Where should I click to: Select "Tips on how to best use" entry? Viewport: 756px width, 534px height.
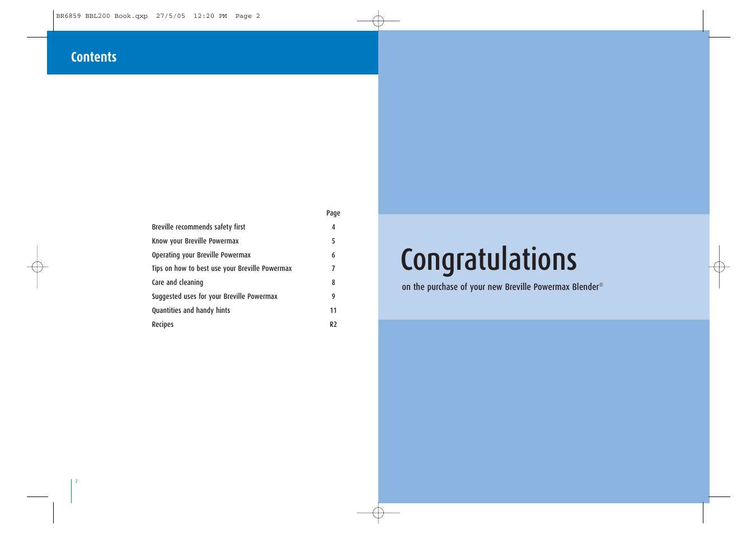point(222,269)
